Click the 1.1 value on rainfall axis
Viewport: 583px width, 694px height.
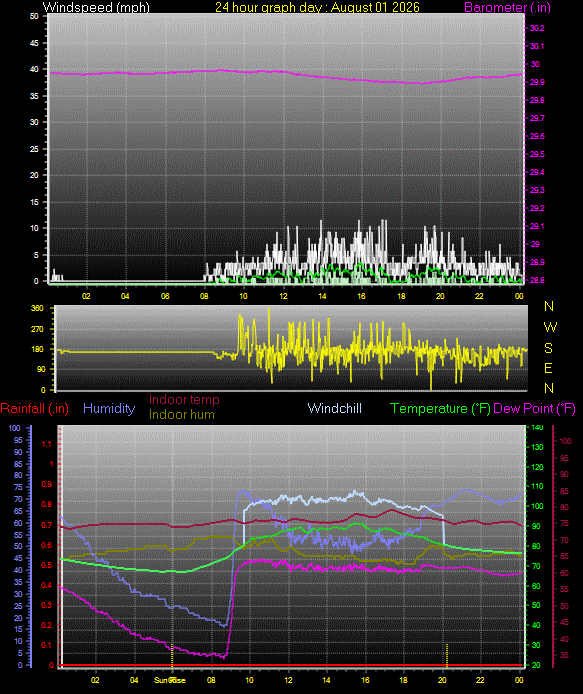[46, 444]
